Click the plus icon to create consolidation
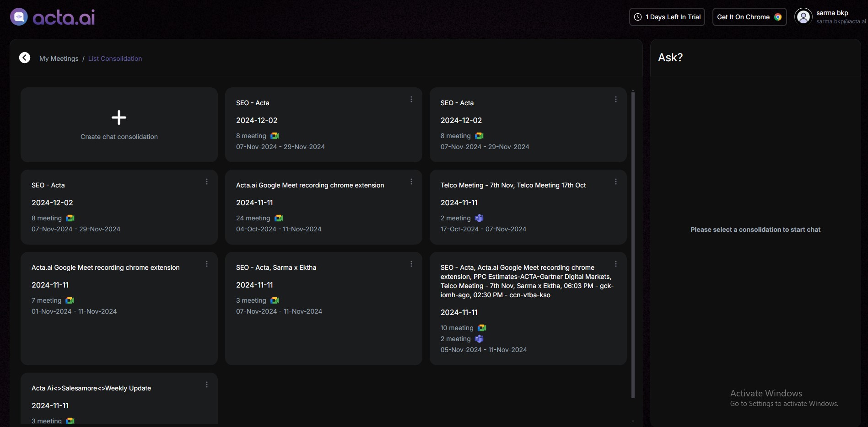The image size is (868, 427). point(119,117)
